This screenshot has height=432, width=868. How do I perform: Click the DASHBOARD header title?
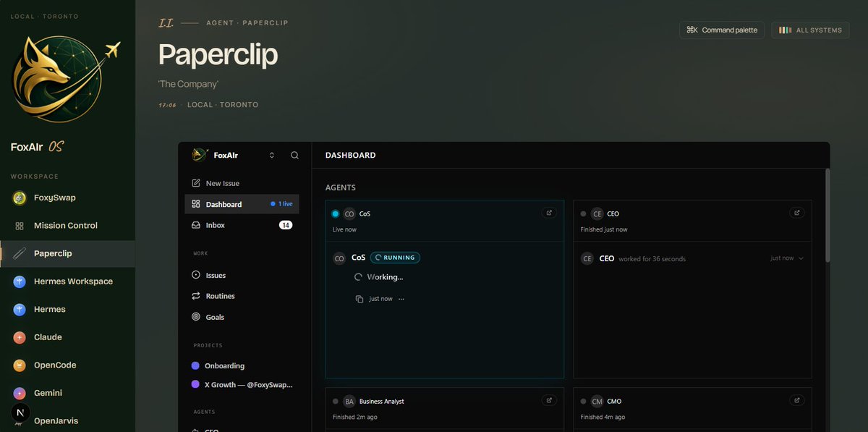[x=350, y=155]
